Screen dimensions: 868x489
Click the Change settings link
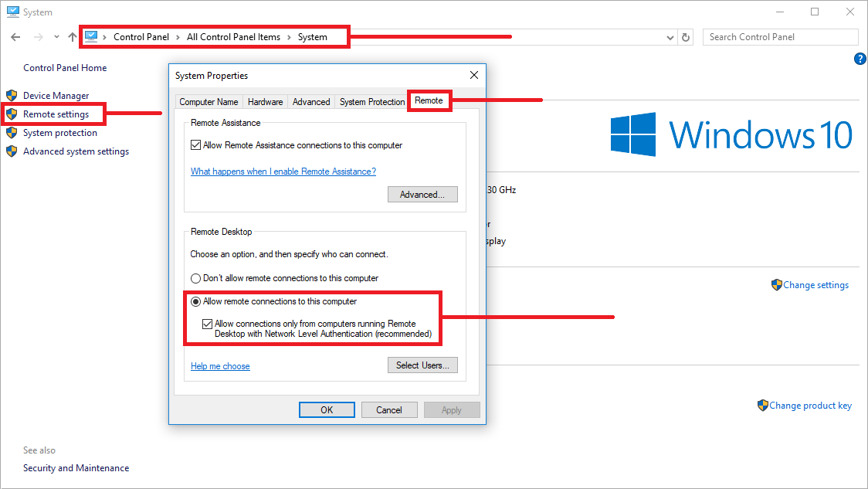(816, 284)
